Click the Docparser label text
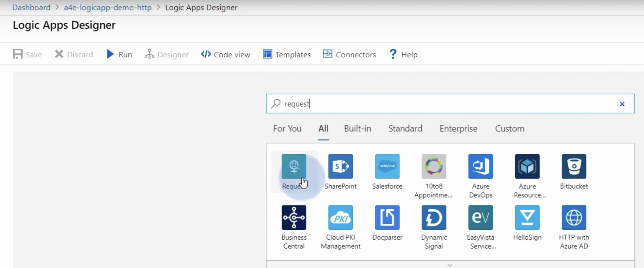The image size is (644, 268). coord(387,237)
